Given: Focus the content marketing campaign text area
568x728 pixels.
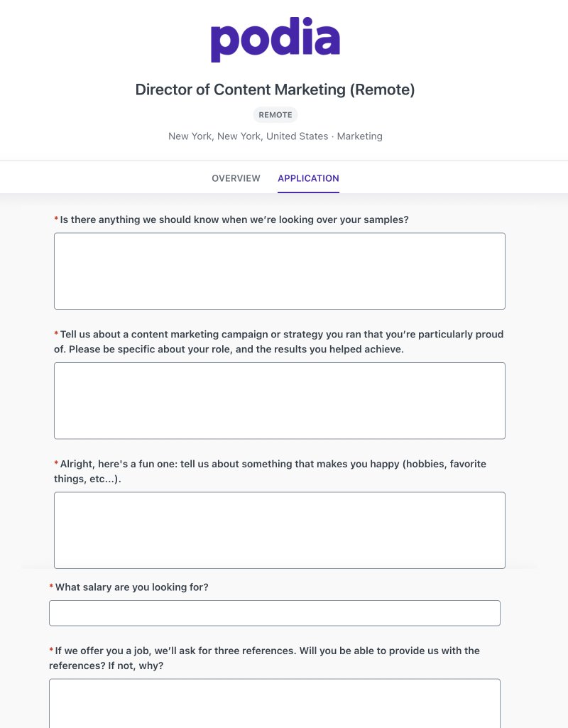Looking at the screenshot, I should [279, 401].
